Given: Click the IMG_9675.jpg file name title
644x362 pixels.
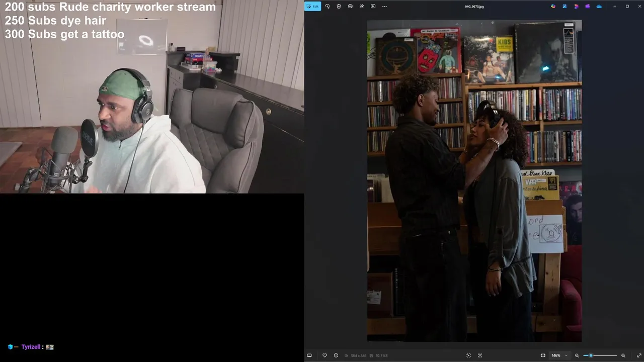Looking at the screenshot, I should [474, 7].
